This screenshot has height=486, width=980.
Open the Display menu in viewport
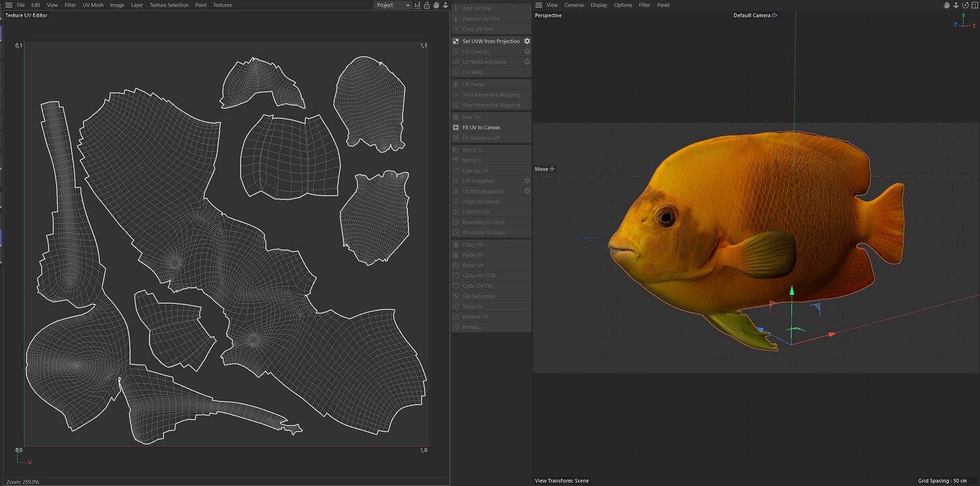599,5
